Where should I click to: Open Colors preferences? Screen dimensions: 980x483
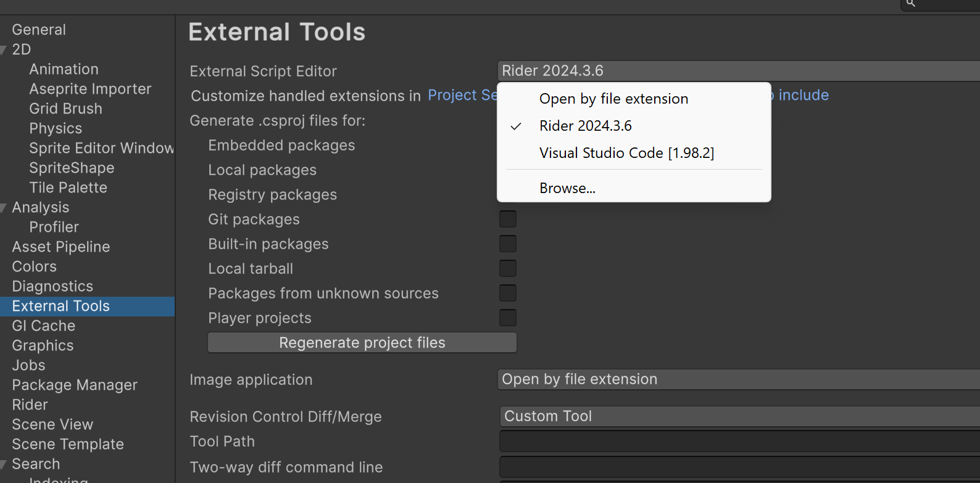point(35,266)
